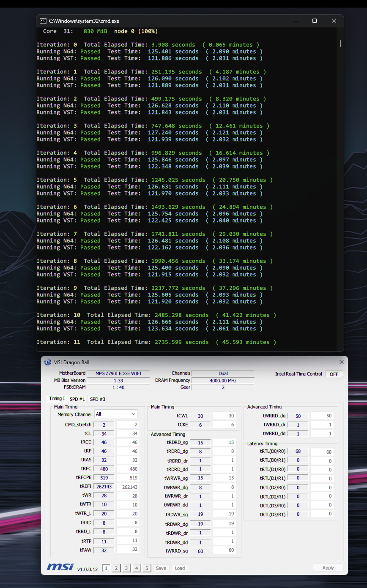Open the SPD #3 tab
This screenshot has height=588, width=367.
pos(98,399)
